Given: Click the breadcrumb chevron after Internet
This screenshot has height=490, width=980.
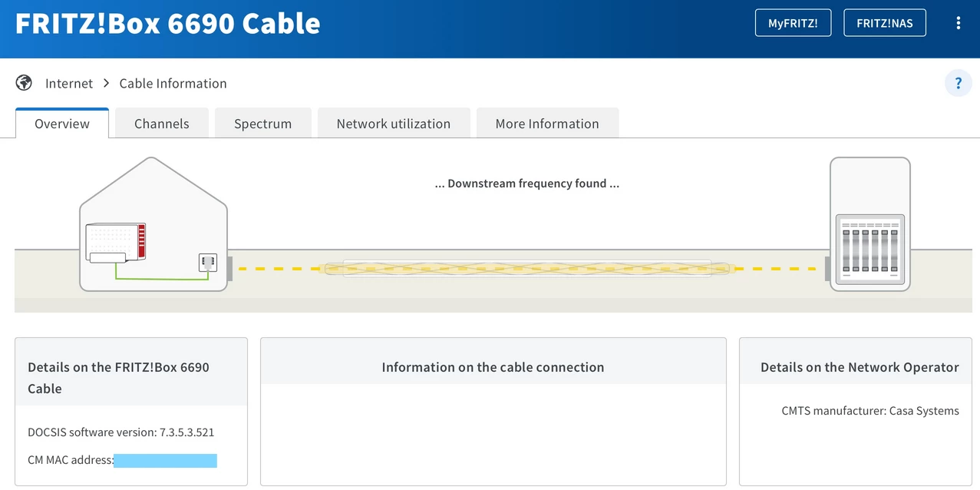Looking at the screenshot, I should coord(106,83).
